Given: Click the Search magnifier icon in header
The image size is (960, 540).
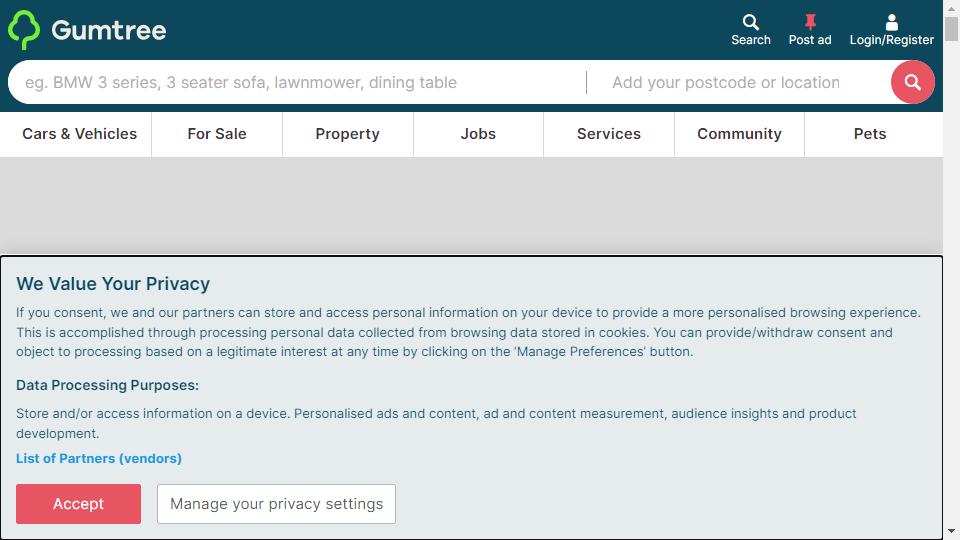Looking at the screenshot, I should (751, 23).
